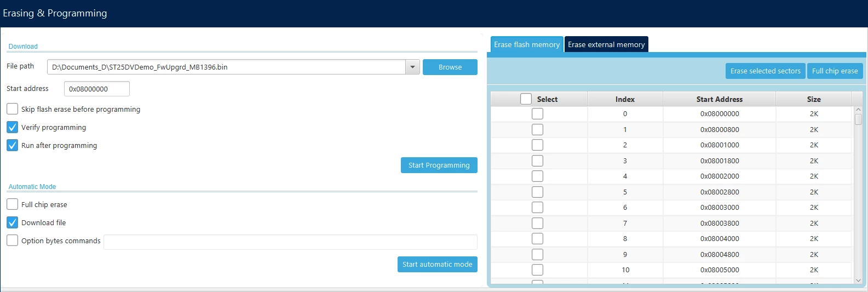Switch to Erase external memory tab
This screenshot has width=868, height=292.
[606, 44]
